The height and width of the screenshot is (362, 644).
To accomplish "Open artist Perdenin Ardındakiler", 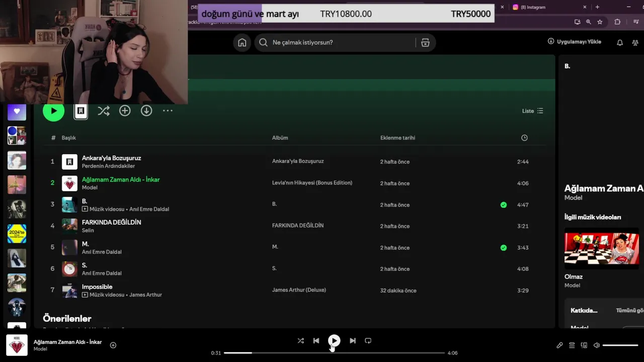I will tap(108, 166).
